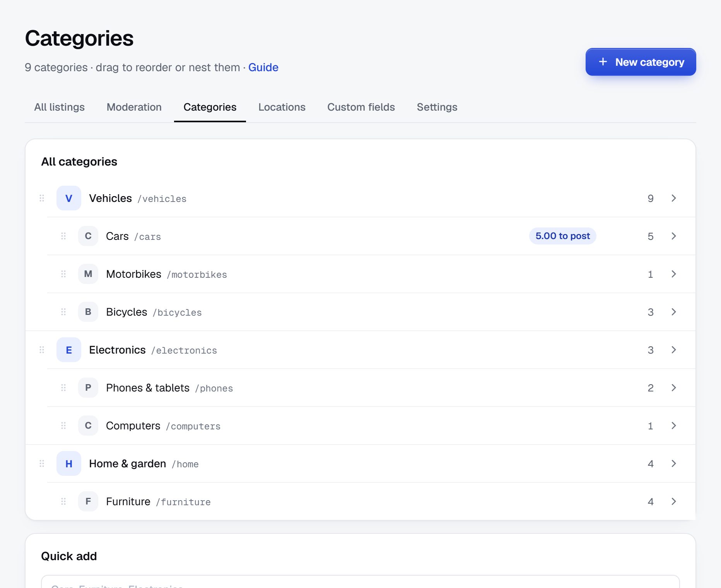Click the H avatar icon for Home & garden
721x588 pixels.
click(69, 463)
